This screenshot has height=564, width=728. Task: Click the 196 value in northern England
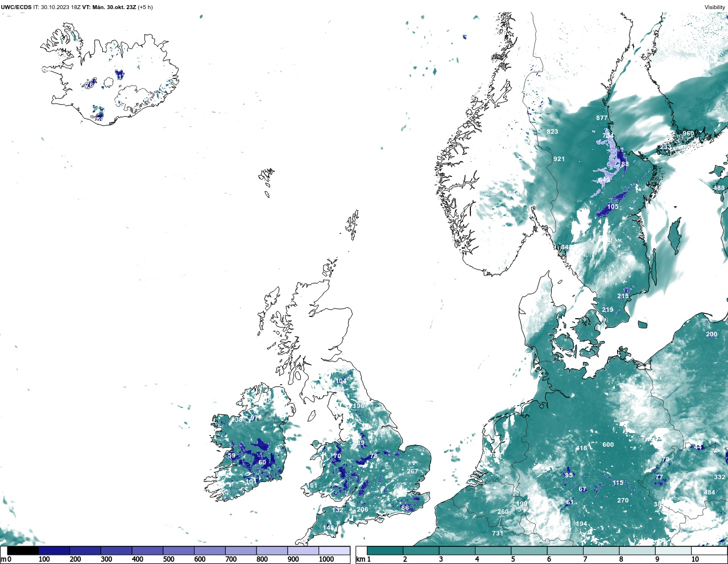pos(358,406)
